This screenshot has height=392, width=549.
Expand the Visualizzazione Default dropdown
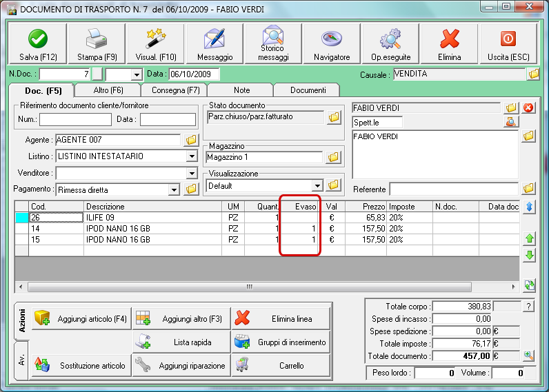pyautogui.click(x=317, y=185)
